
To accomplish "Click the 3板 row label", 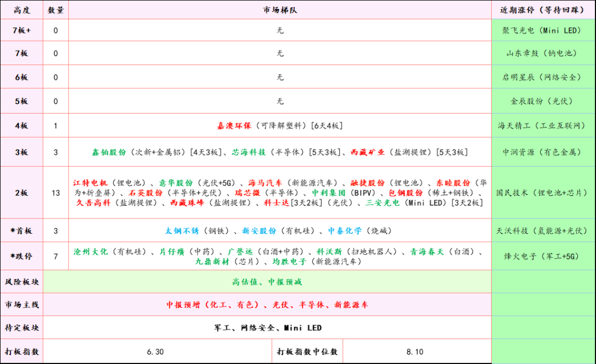I will click(x=22, y=152).
